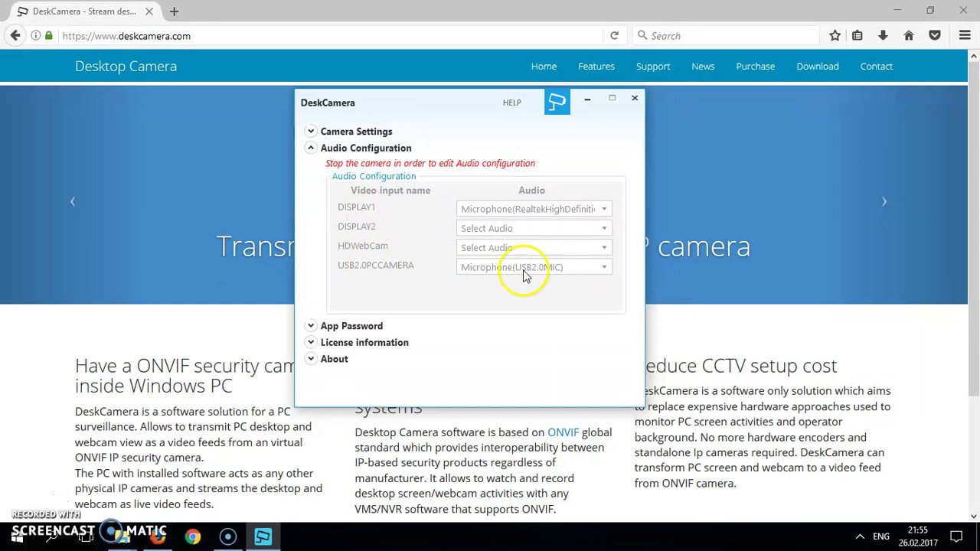Click the green padlock security icon

[49, 36]
